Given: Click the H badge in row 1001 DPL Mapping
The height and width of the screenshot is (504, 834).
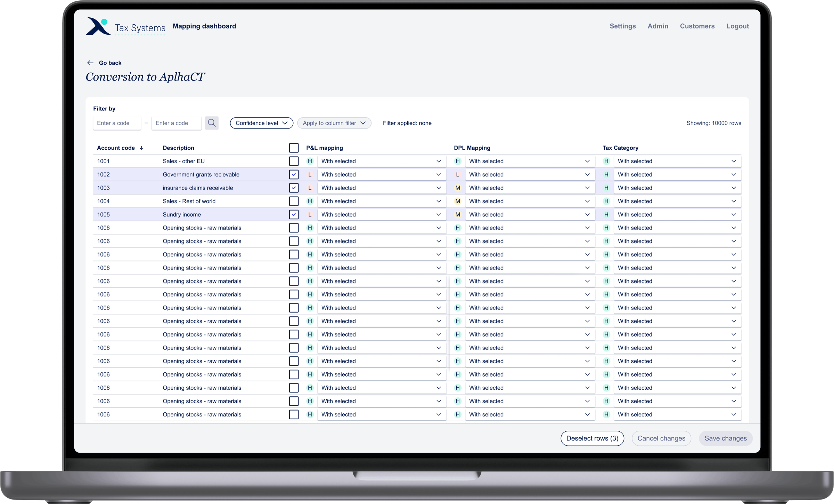Looking at the screenshot, I should [458, 161].
